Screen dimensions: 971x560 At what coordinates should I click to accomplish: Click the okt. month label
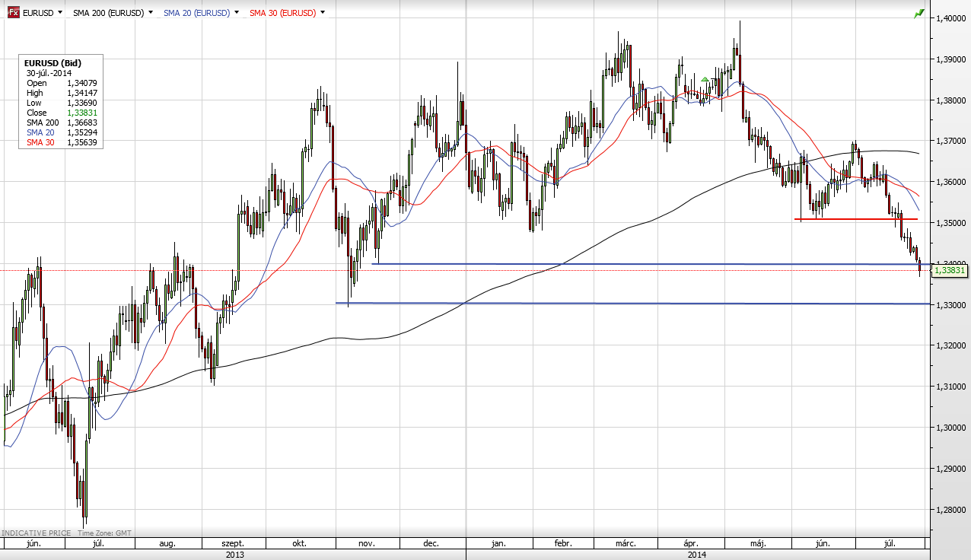pos(299,544)
